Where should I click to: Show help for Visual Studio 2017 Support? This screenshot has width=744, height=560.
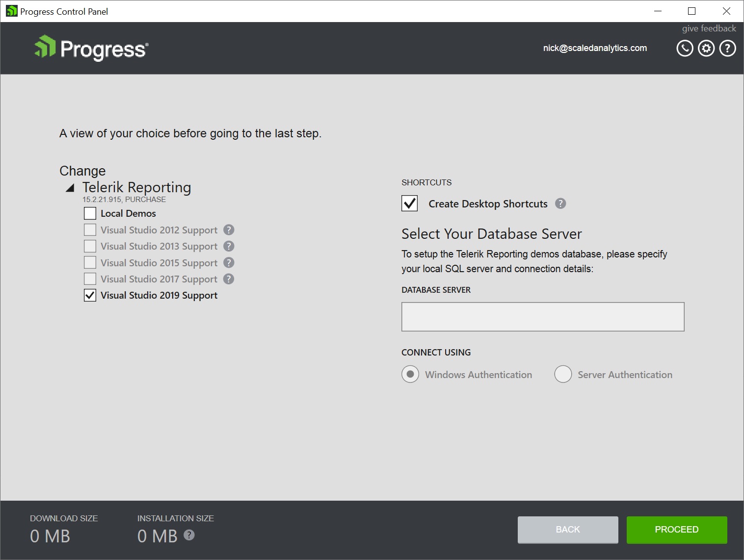[229, 279]
